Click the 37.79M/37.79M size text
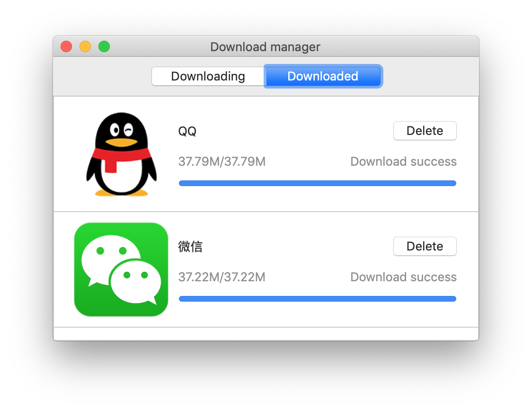The width and height of the screenshot is (532, 411). pyautogui.click(x=222, y=161)
